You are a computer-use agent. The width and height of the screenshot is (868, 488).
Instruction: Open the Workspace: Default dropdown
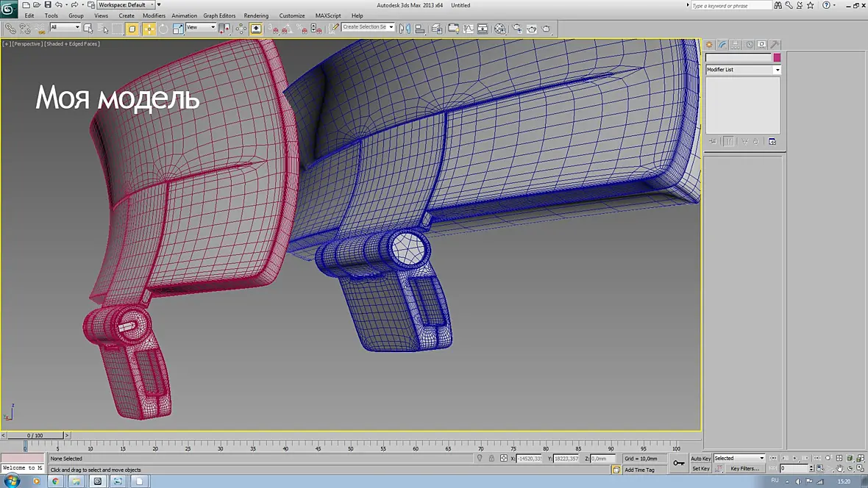127,5
